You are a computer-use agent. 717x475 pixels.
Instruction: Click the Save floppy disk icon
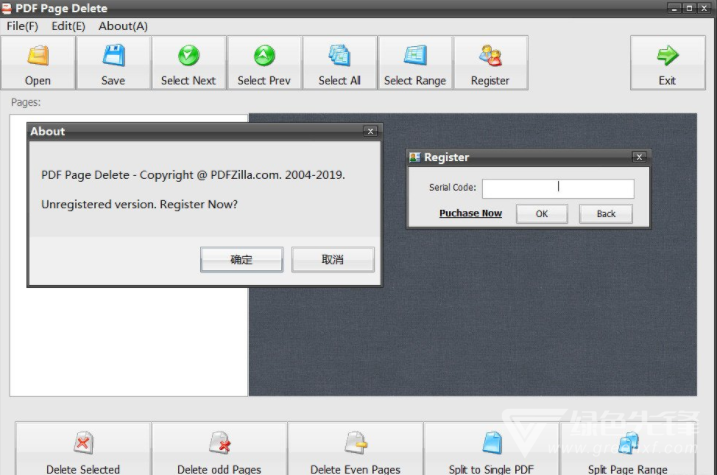[x=113, y=55]
